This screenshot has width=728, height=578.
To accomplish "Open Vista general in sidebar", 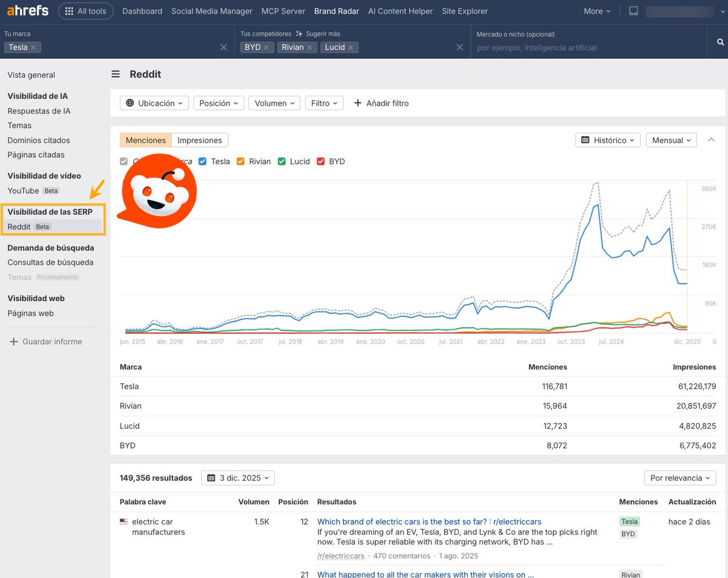I will [32, 75].
